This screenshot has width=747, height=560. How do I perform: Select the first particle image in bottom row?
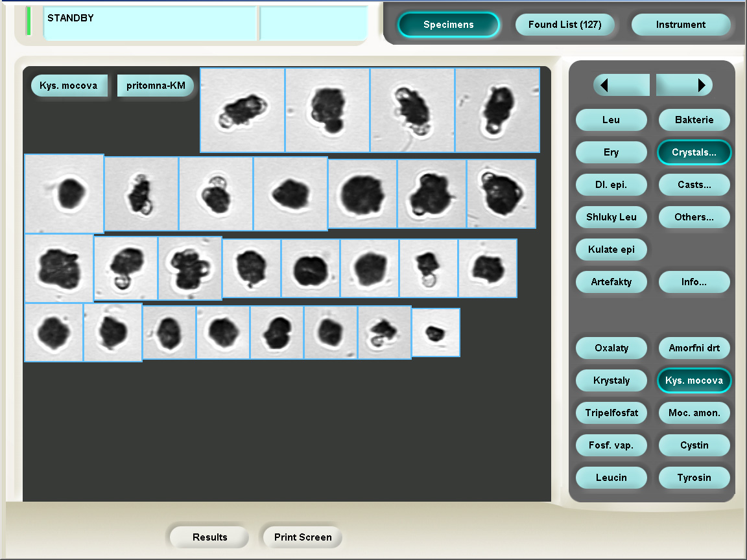point(54,332)
